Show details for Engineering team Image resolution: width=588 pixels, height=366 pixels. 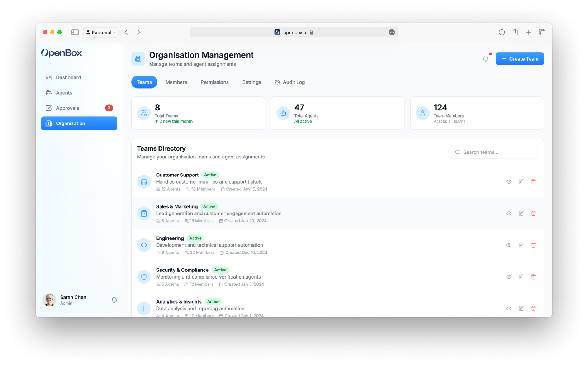point(508,245)
